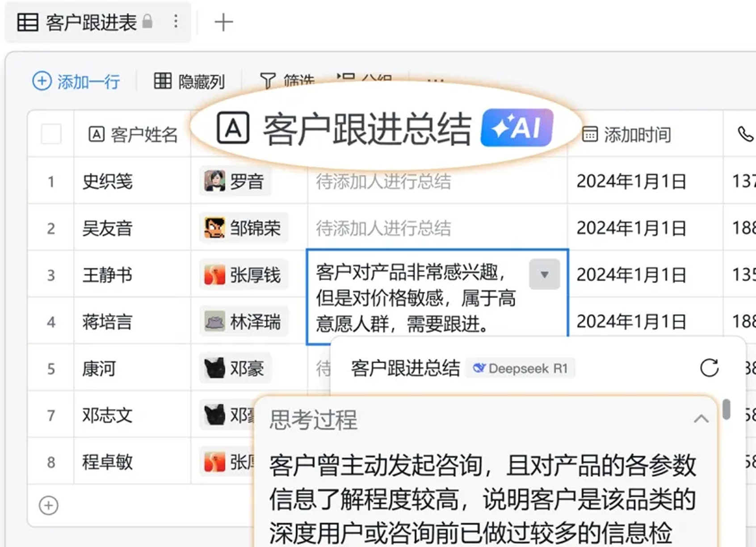Collapse the 思考过程 section

tap(701, 419)
